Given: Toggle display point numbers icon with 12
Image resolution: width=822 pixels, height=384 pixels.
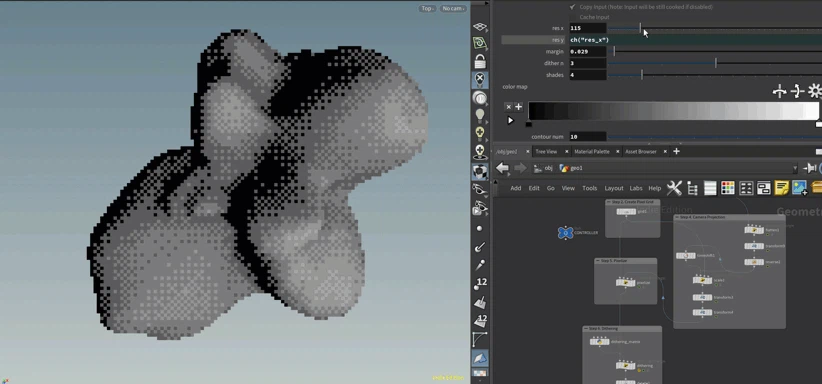Looking at the screenshot, I should pos(480,284).
